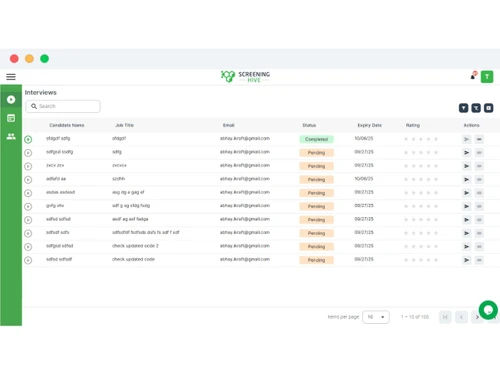The width and height of the screenshot is (500, 375).
Task: Click the red window close button
Action: pos(14,59)
